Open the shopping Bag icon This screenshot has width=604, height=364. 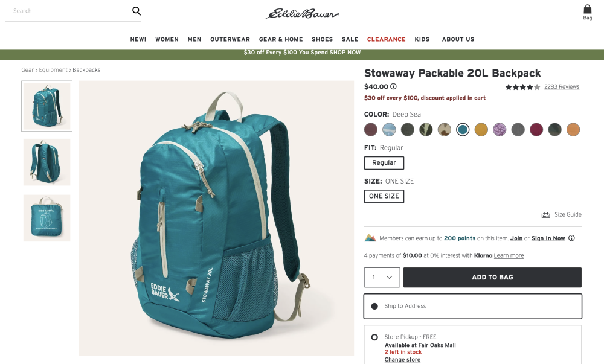point(588,12)
